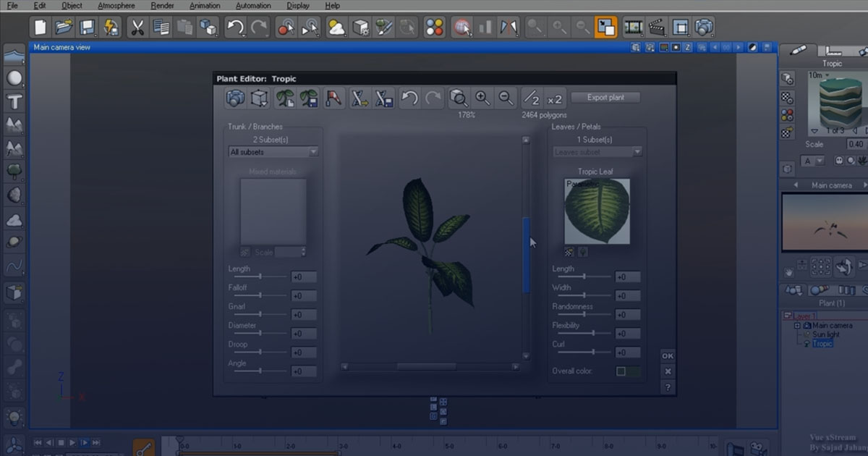Expand the Main camera node in the World Browser
This screenshot has height=456, width=868.
point(797,326)
